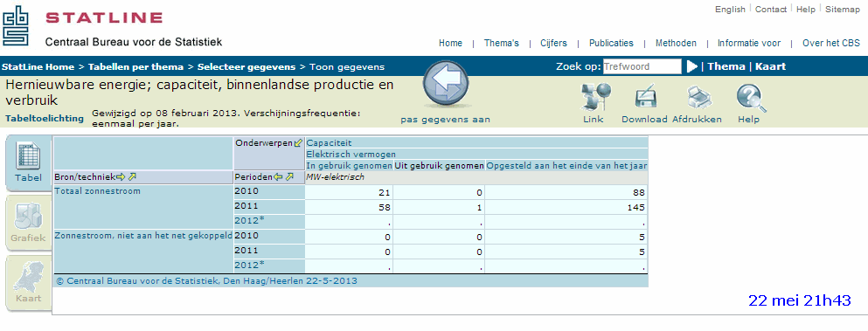Click the search play-arrow button next to Trefwoord
Image resolution: width=868 pixels, height=331 pixels.
click(692, 66)
